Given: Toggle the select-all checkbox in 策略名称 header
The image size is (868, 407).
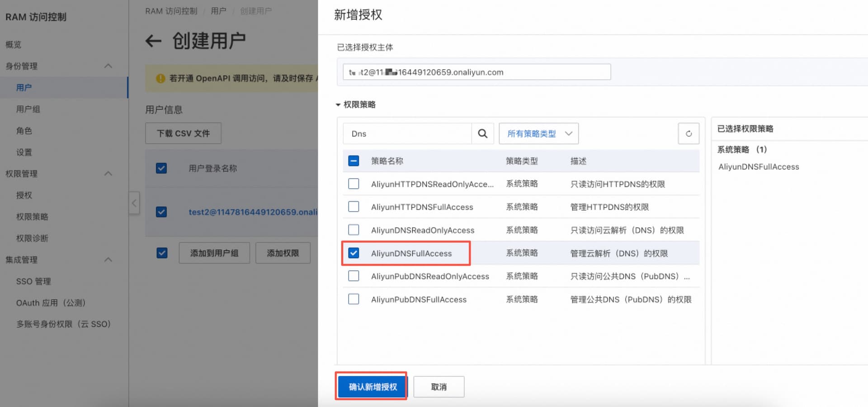Looking at the screenshot, I should [x=354, y=161].
